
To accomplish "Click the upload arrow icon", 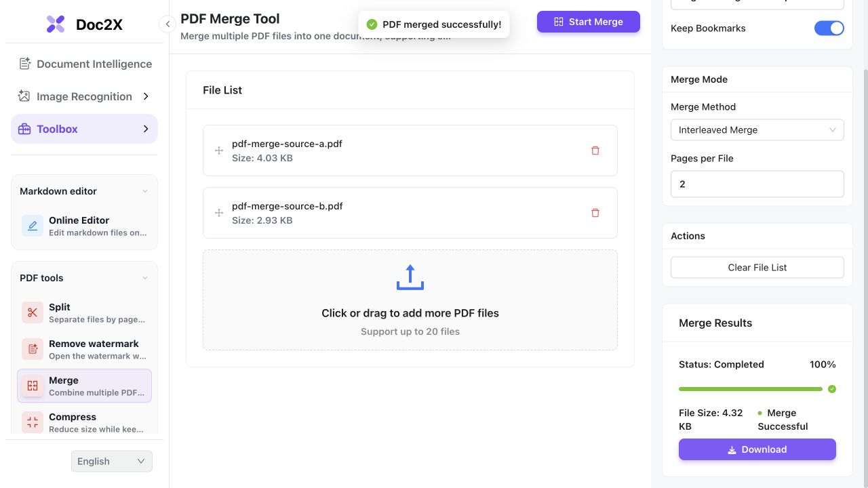I will click(410, 277).
